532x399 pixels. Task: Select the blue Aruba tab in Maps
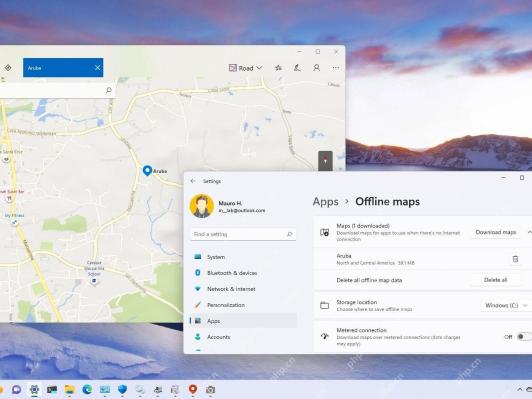63,68
